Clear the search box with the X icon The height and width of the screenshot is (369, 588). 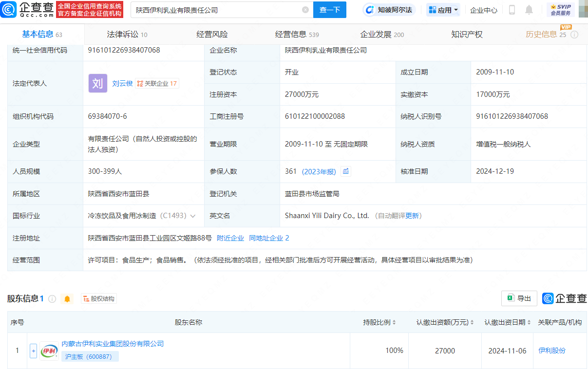coord(305,10)
